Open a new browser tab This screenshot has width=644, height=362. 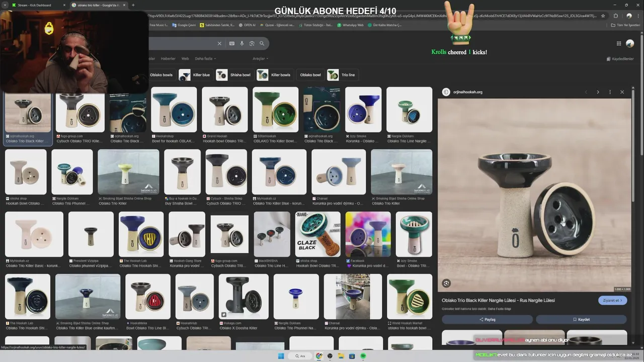click(133, 5)
